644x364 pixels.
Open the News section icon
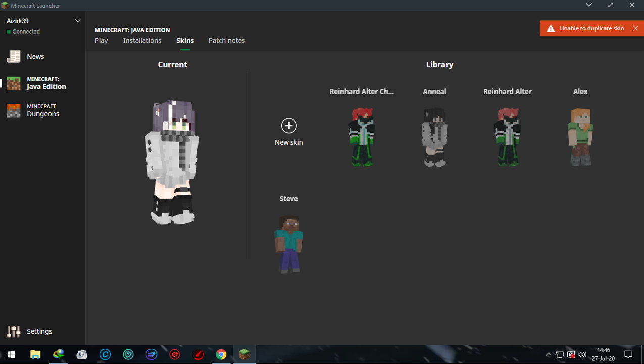(14, 56)
